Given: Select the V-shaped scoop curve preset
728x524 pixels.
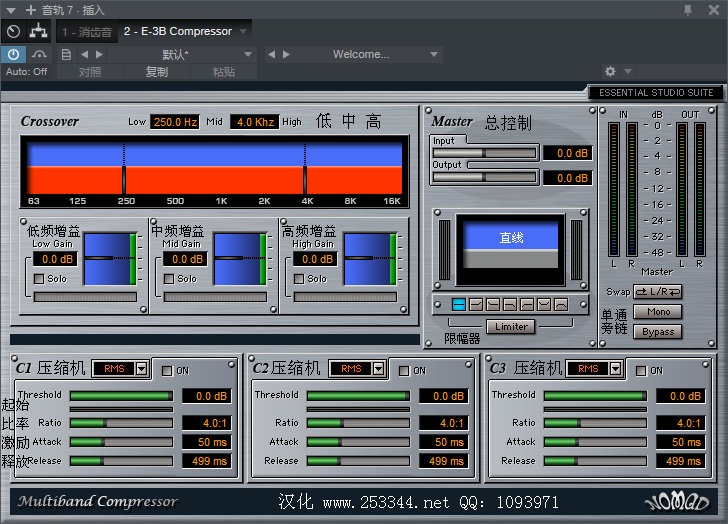Looking at the screenshot, I should [x=544, y=304].
